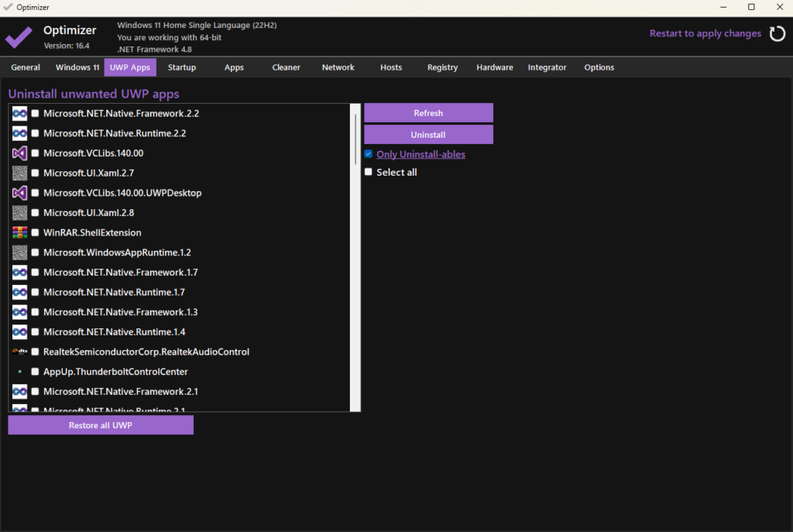The height and width of the screenshot is (532, 793).
Task: Click the Optimizer checkmark logo
Action: [x=19, y=36]
